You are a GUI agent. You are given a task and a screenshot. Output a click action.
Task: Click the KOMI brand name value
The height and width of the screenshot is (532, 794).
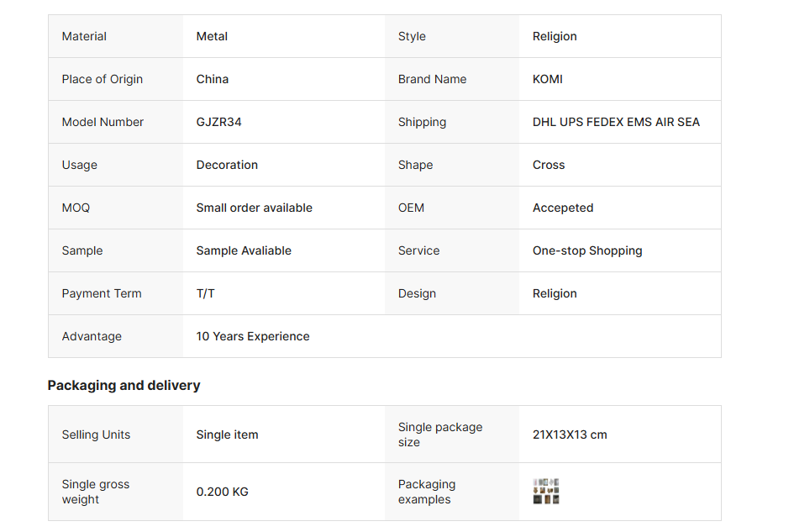(x=548, y=79)
